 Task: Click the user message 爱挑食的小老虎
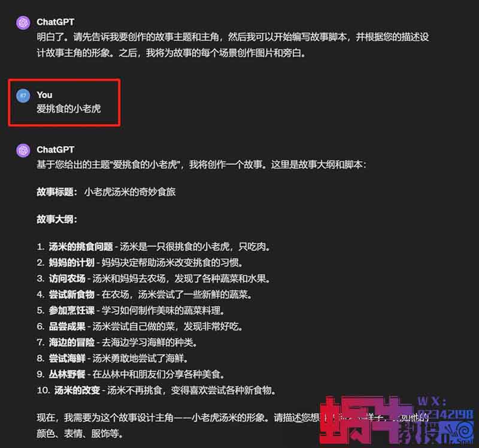click(x=68, y=109)
